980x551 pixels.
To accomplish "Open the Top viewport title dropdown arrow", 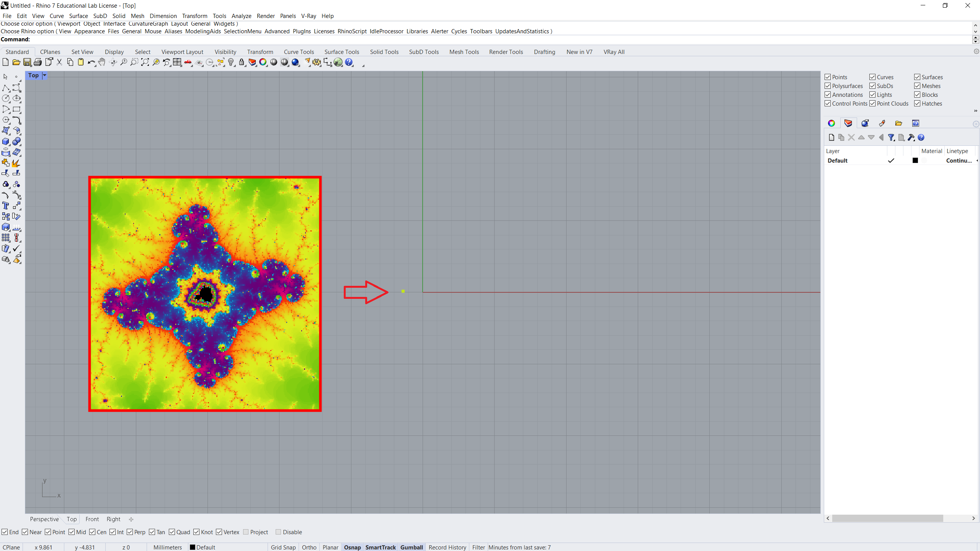I will [44, 75].
